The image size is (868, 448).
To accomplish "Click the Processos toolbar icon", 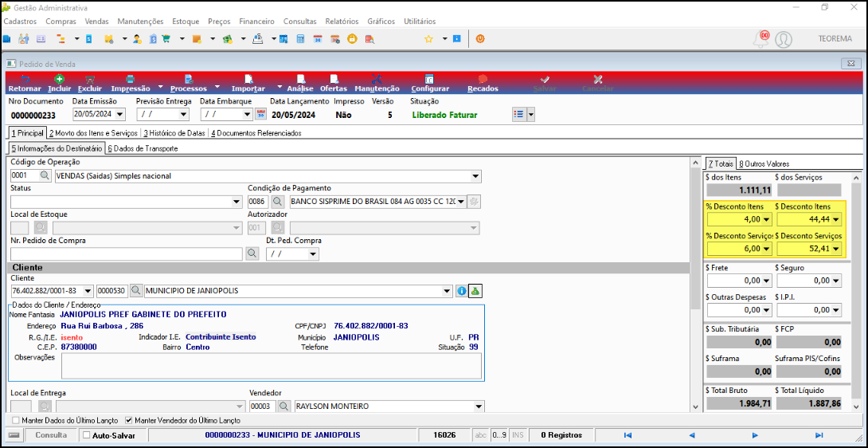I will coord(188,79).
